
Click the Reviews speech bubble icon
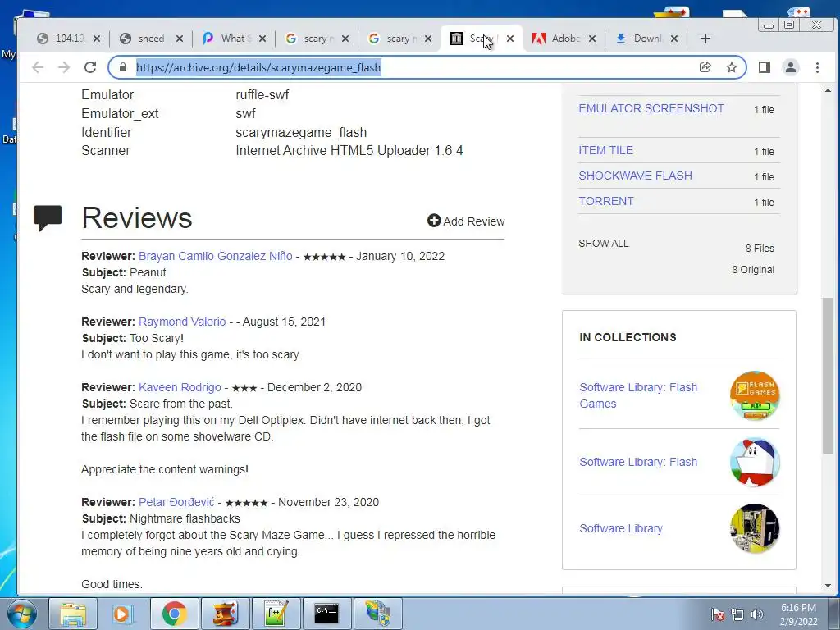pyautogui.click(x=48, y=218)
